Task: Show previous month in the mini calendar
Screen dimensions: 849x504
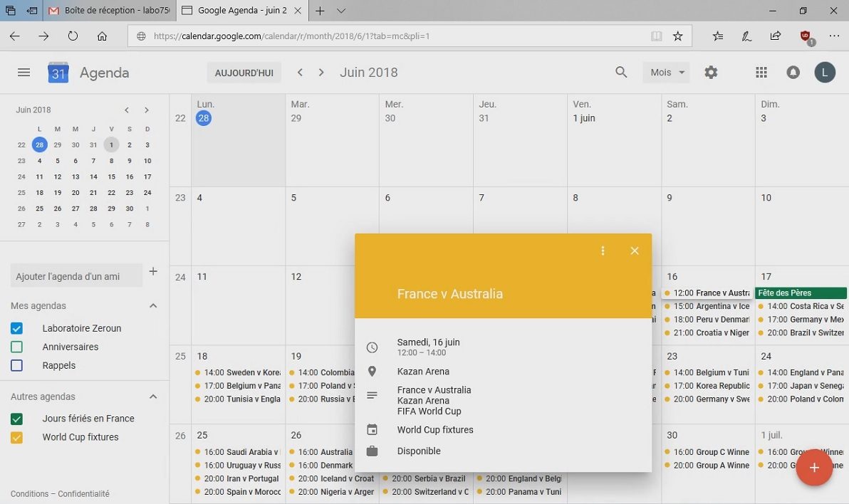Action: [x=127, y=110]
